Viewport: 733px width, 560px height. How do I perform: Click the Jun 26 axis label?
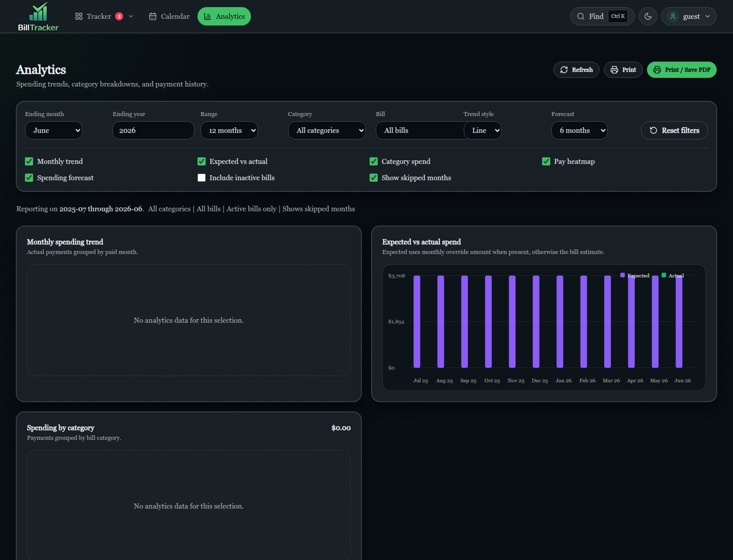683,380
